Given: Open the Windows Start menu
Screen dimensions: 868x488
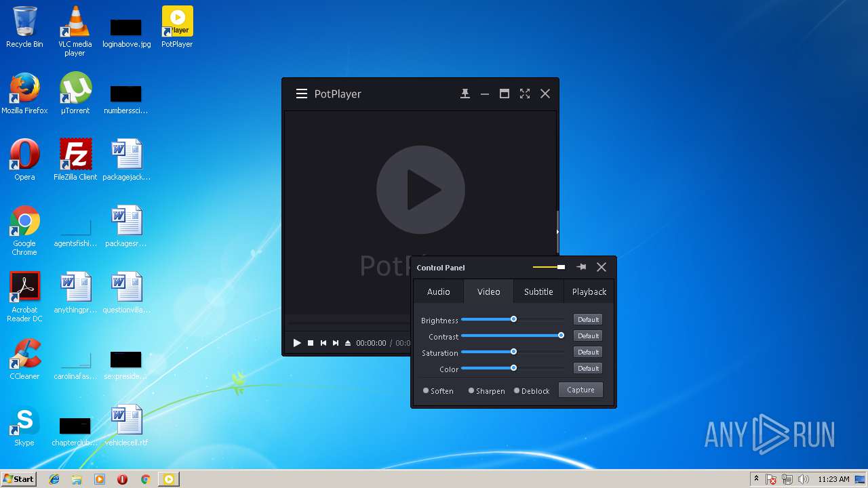Looking at the screenshot, I should [x=18, y=479].
